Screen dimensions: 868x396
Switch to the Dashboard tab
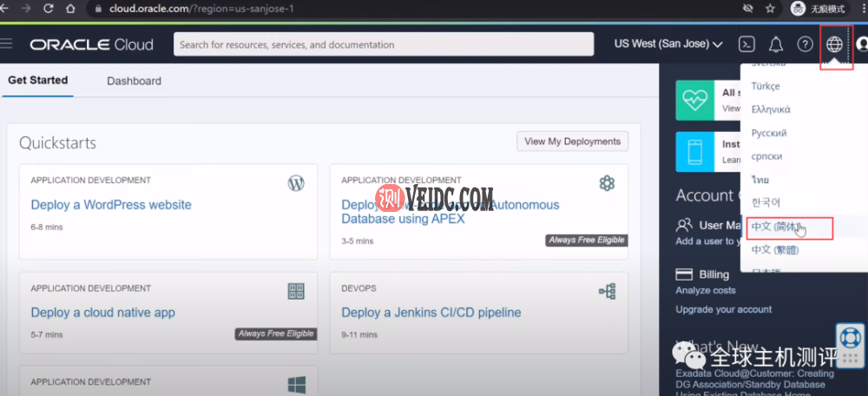[x=134, y=81]
